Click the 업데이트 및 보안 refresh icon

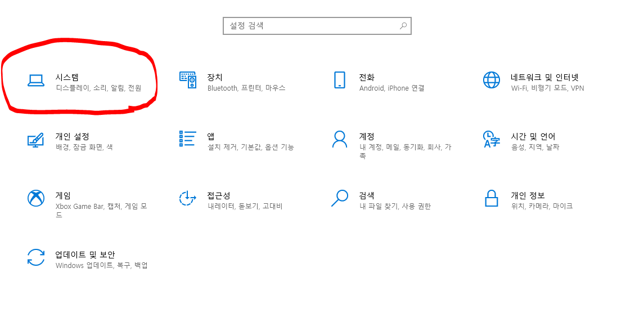pyautogui.click(x=36, y=257)
